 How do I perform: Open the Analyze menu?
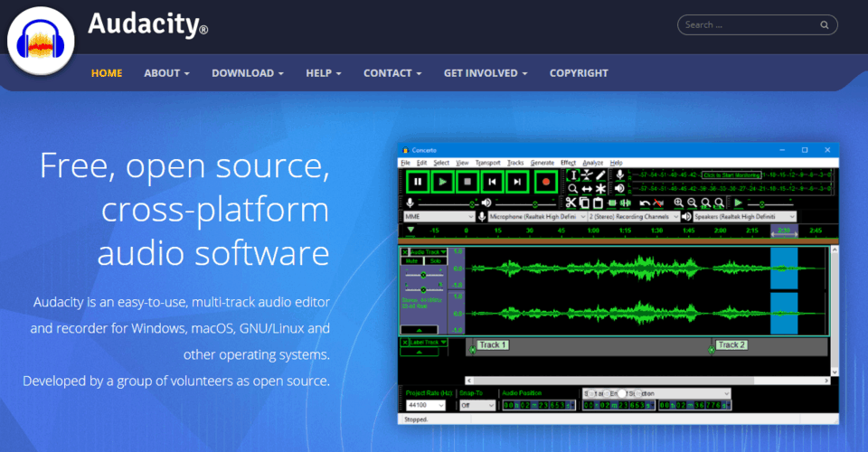click(x=593, y=163)
